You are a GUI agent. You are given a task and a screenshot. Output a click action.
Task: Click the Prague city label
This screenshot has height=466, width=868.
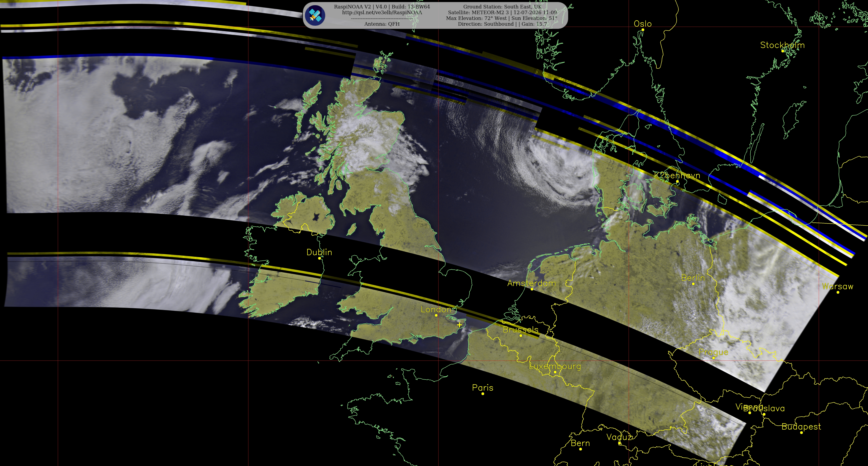click(x=713, y=352)
